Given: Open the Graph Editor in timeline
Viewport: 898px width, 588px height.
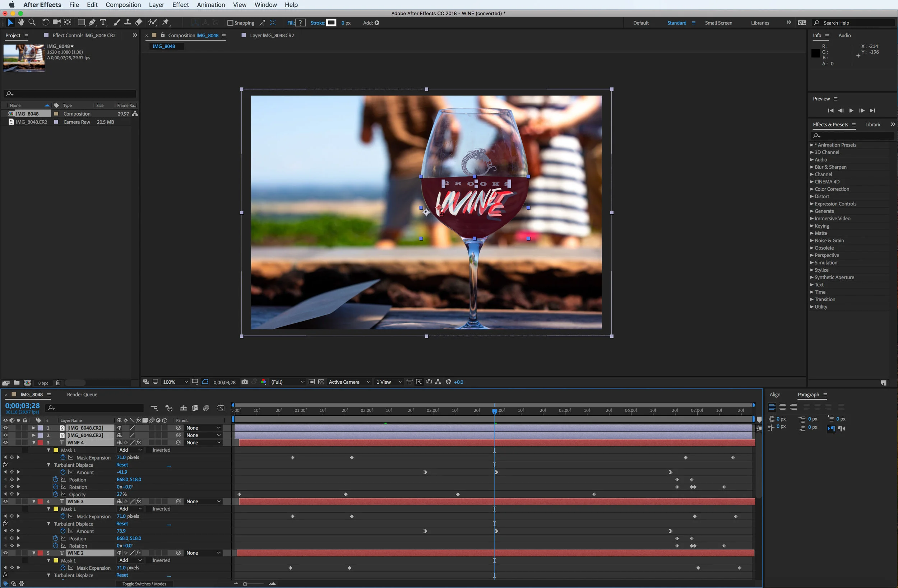Looking at the screenshot, I should 221,408.
